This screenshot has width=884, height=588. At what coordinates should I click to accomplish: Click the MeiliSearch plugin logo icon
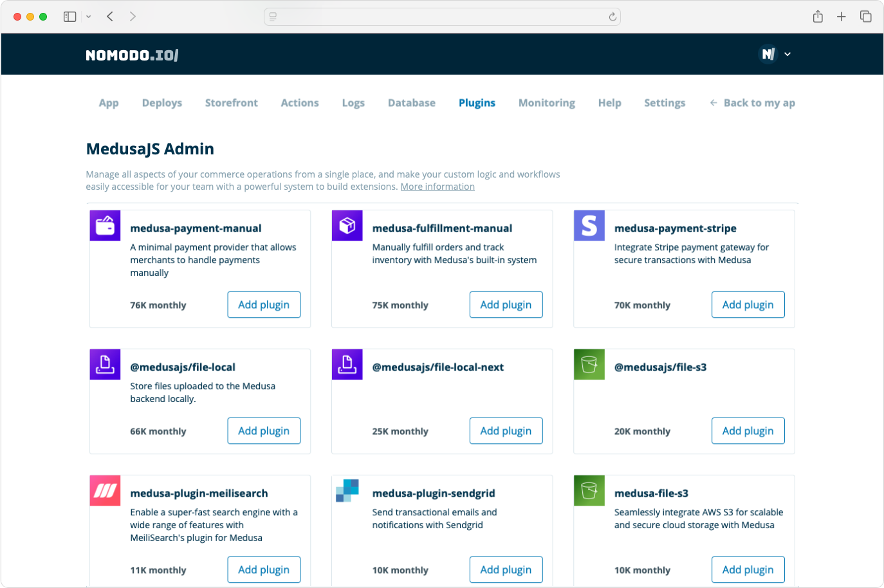coord(105,491)
